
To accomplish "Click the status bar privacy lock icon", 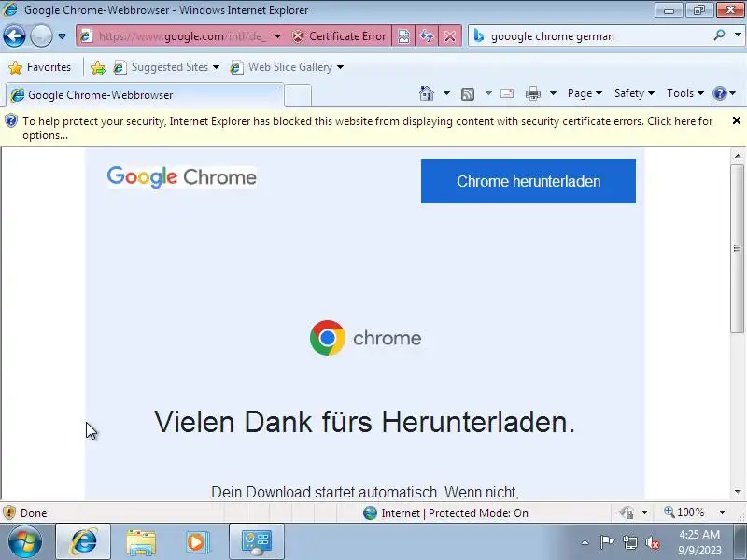I will point(627,512).
